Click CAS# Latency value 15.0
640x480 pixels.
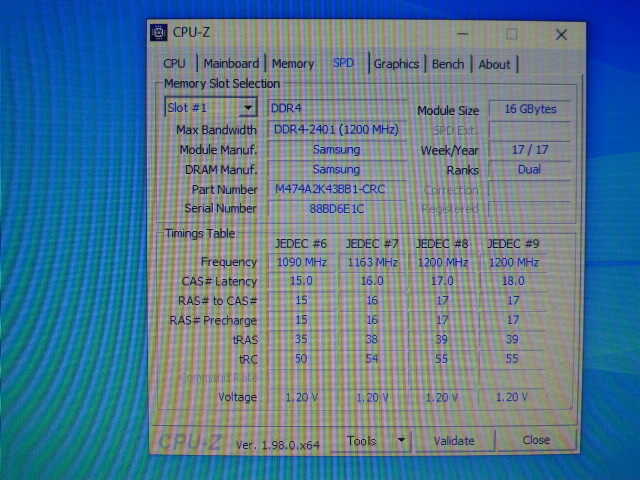[302, 281]
